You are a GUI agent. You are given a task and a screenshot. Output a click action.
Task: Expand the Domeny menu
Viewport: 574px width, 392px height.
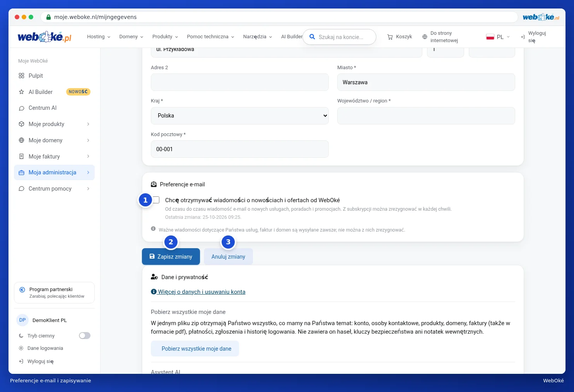coord(131,37)
